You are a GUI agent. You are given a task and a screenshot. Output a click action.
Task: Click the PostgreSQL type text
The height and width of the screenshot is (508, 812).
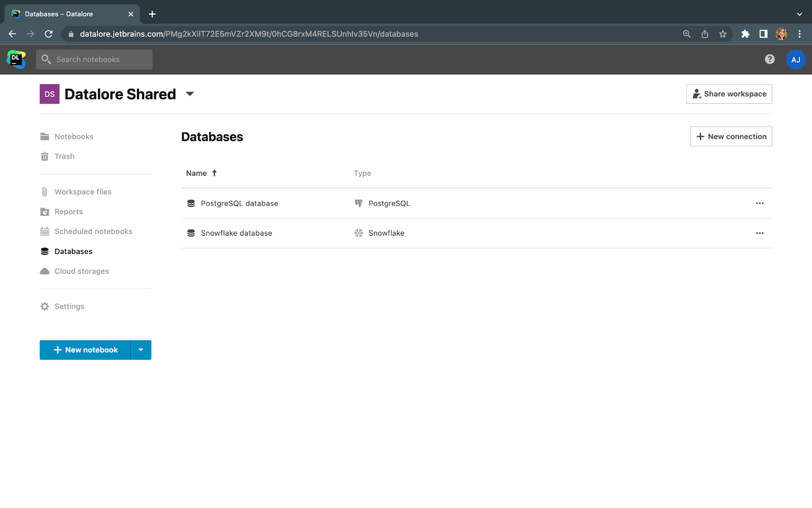pos(389,203)
